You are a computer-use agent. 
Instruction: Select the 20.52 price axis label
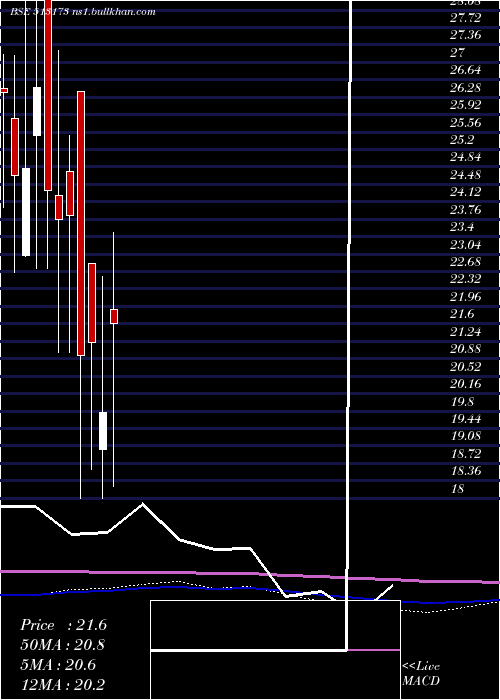(x=466, y=367)
